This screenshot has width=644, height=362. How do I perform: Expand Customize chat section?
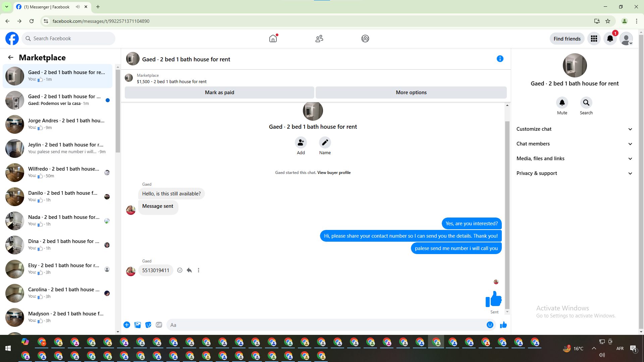point(574,129)
